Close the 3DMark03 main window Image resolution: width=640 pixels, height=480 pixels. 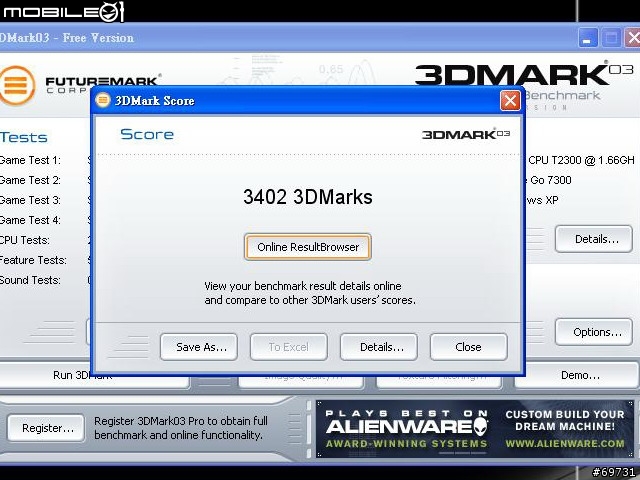click(633, 38)
